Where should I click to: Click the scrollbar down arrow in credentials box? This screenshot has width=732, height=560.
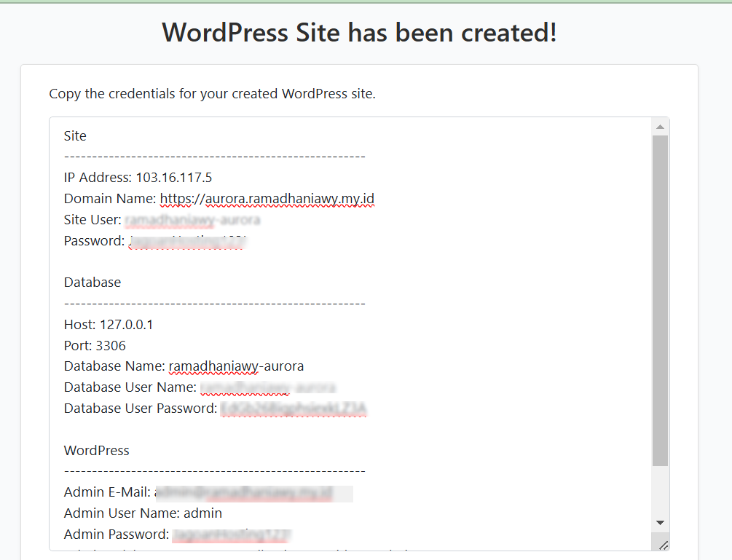tap(660, 523)
